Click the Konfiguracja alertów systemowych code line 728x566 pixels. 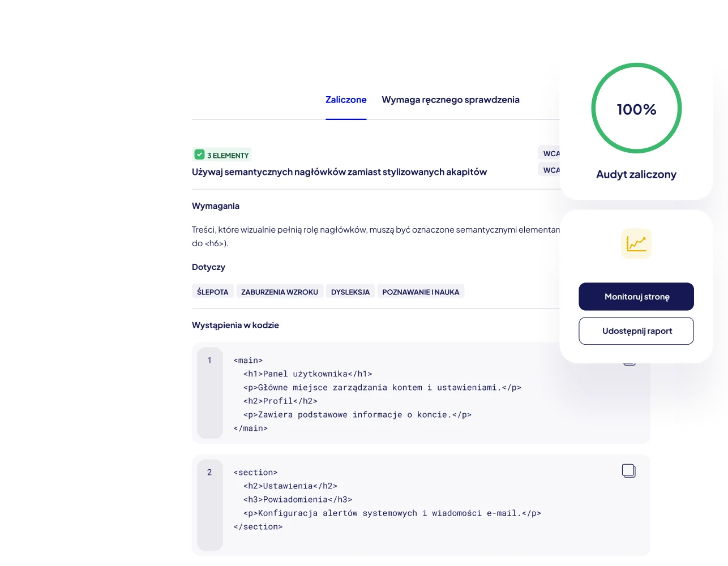tap(392, 513)
